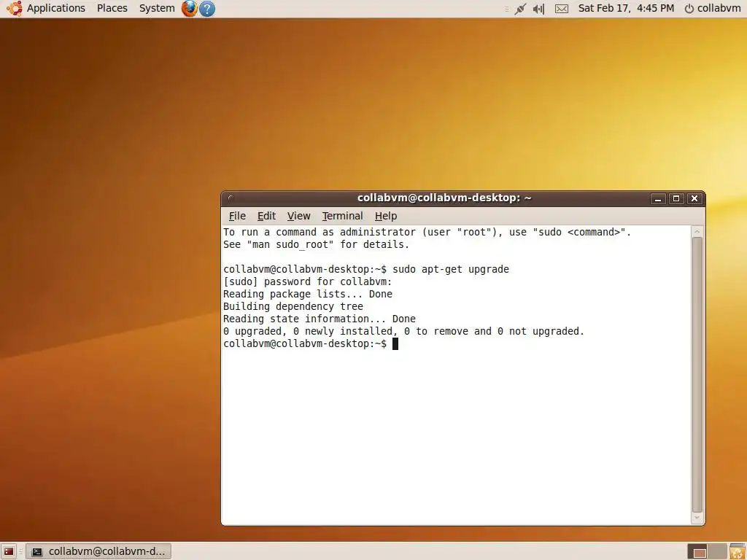Open the terminal View menu
Image resolution: width=747 pixels, height=560 pixels.
pos(298,216)
